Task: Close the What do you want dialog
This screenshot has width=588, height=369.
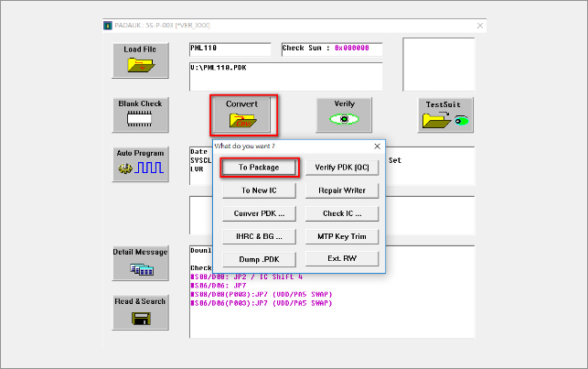Action: click(x=377, y=146)
